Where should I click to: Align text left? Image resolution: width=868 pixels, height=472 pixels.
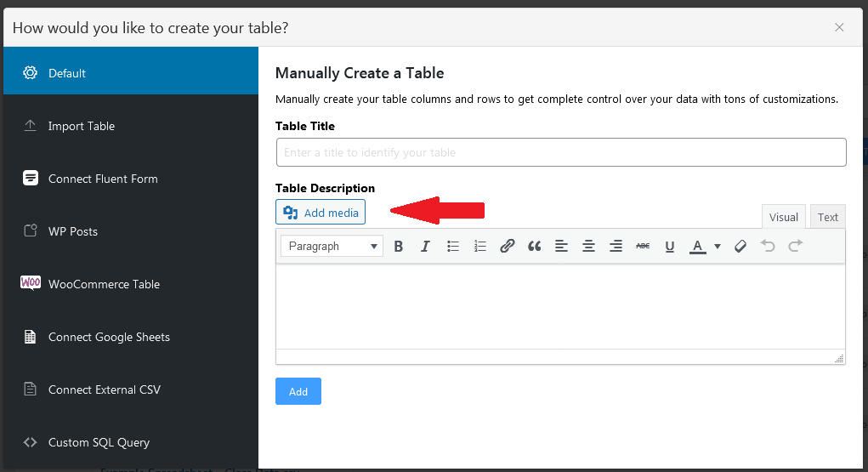pos(561,247)
